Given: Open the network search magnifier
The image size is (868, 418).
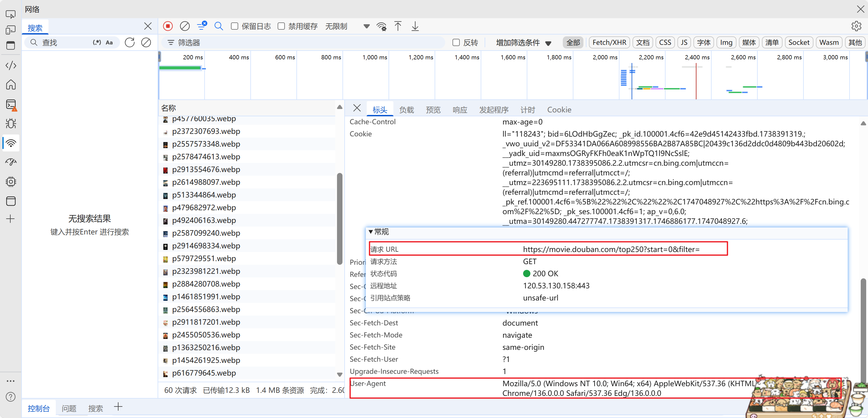Looking at the screenshot, I should click(x=219, y=26).
